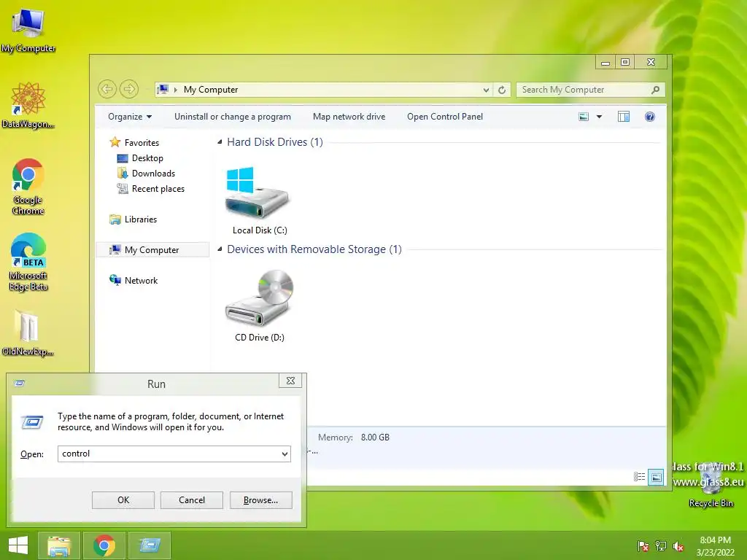Open Local Disk (C:) drive icon
Viewport: 747px width, 560px height.
click(x=258, y=192)
